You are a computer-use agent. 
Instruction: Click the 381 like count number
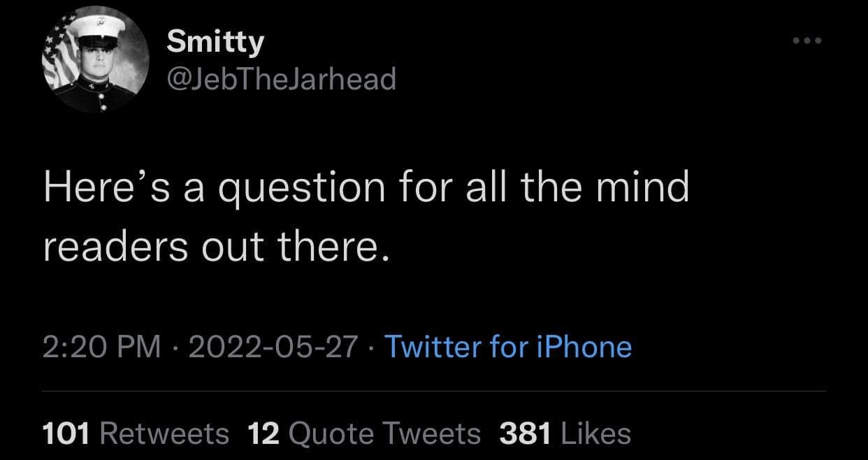coord(524,434)
